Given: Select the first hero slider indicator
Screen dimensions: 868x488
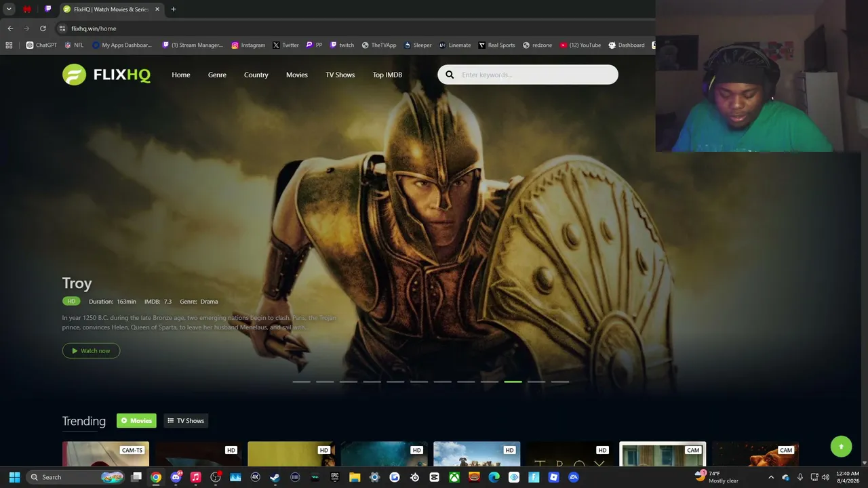Looking at the screenshot, I should [301, 382].
